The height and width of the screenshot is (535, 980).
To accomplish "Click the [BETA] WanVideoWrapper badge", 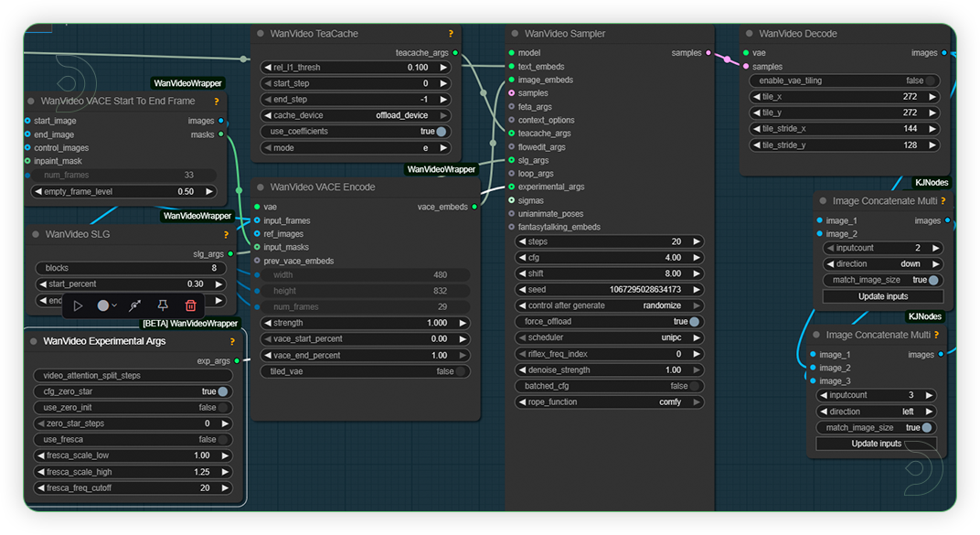I will click(x=190, y=323).
